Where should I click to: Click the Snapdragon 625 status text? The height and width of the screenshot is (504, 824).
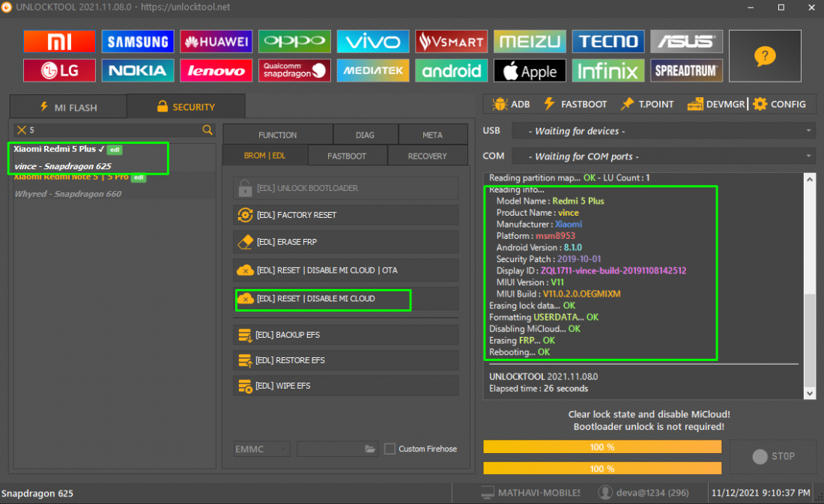point(37,494)
